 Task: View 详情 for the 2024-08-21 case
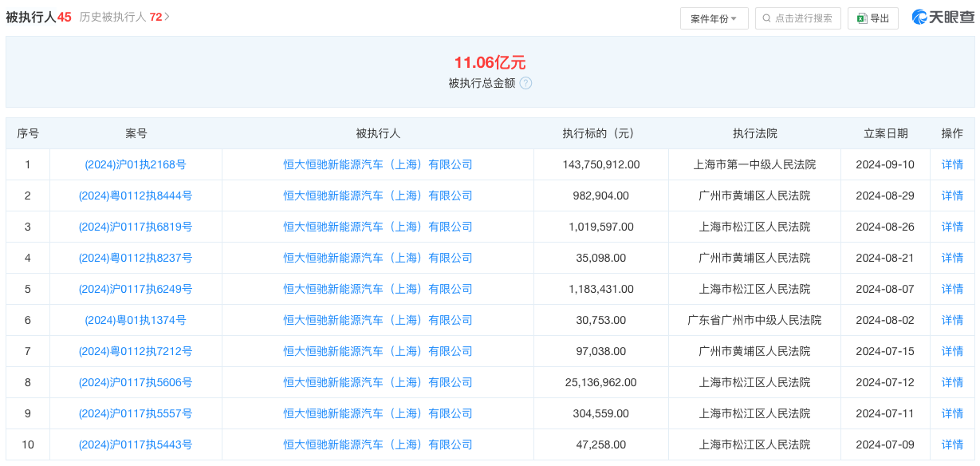click(952, 258)
